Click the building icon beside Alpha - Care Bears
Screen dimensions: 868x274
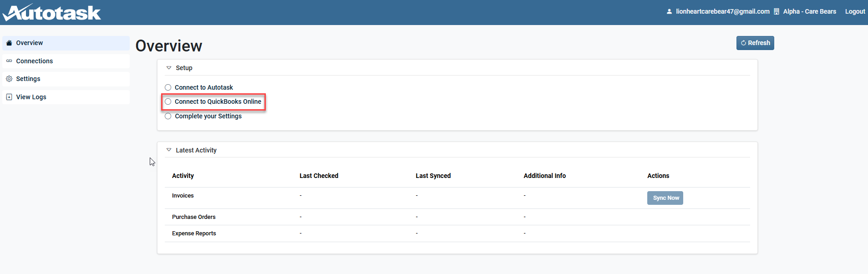[777, 11]
